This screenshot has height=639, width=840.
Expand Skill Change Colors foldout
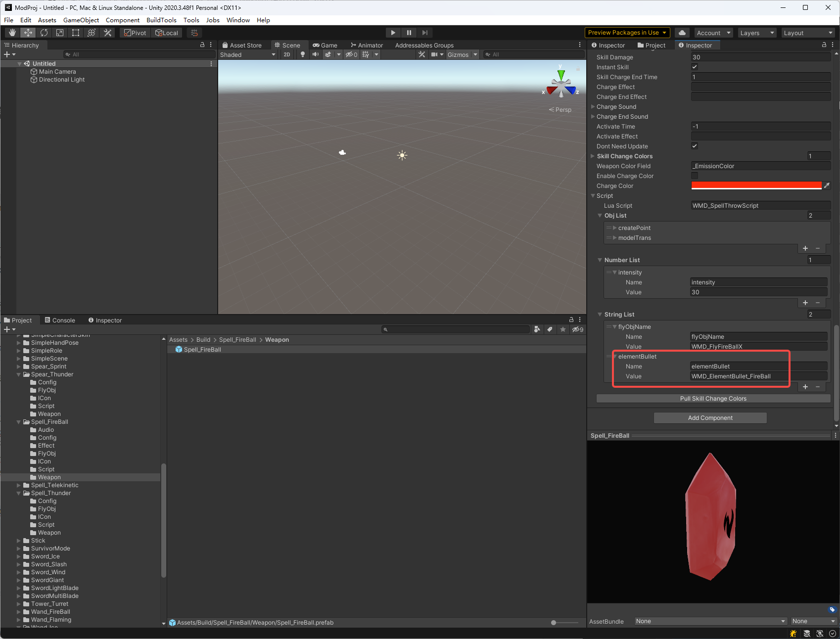(x=593, y=156)
